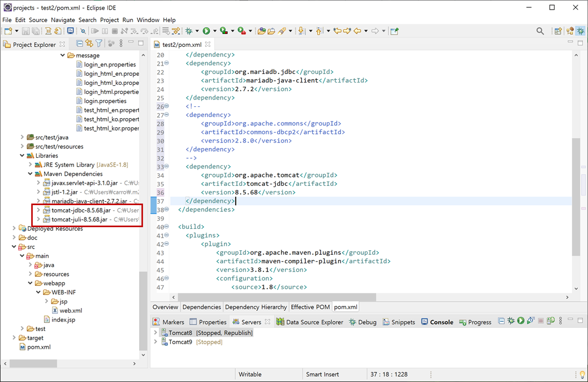The image size is (588, 382).
Task: Open the Debug configurations dropdown arrow
Action: tap(197, 31)
